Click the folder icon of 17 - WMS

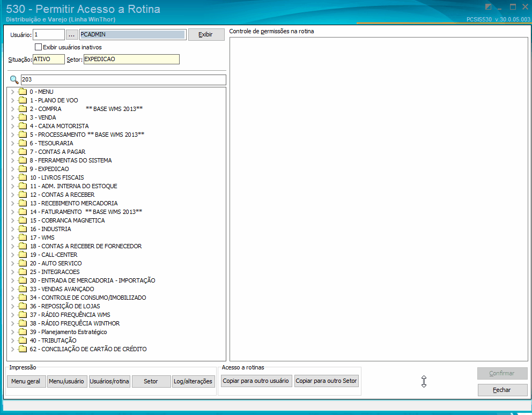[x=23, y=238]
